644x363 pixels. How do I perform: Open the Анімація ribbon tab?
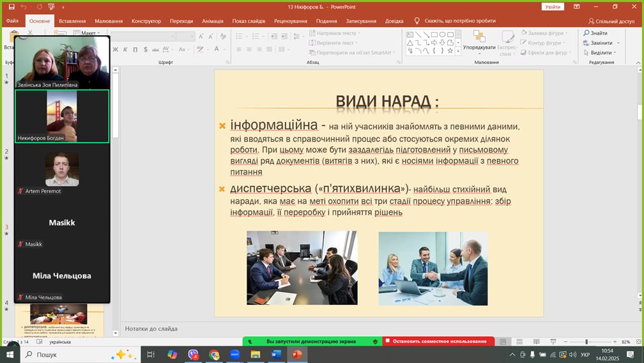212,20
